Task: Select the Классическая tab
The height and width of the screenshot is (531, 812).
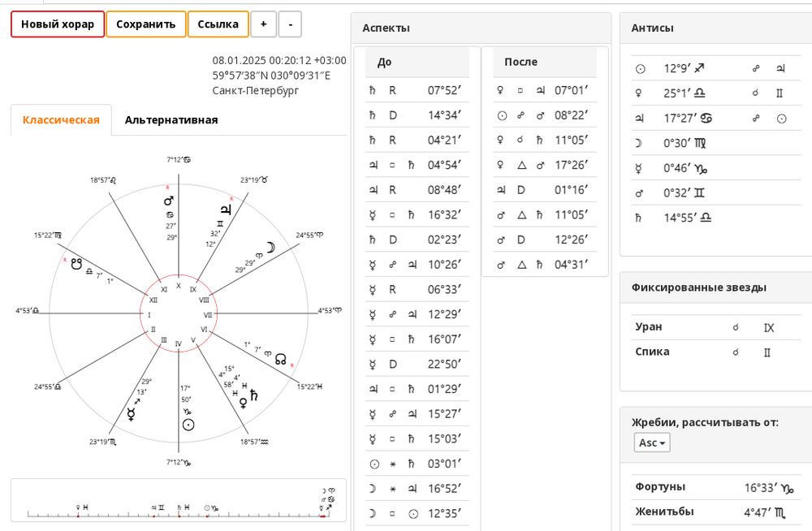Action: (61, 120)
